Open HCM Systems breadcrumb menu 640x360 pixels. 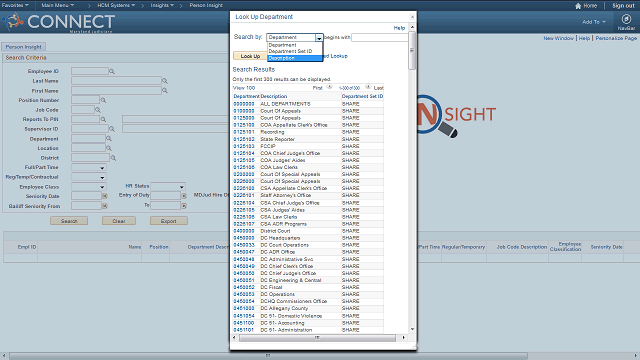(x=116, y=5)
